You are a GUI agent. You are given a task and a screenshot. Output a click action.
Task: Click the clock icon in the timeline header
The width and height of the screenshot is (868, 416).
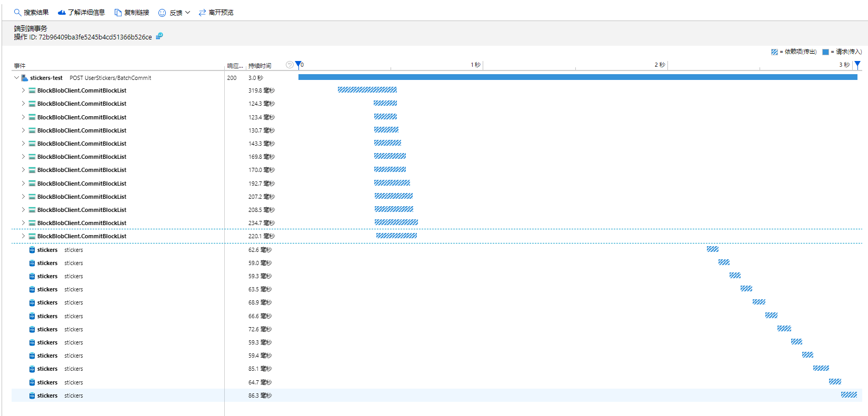290,65
